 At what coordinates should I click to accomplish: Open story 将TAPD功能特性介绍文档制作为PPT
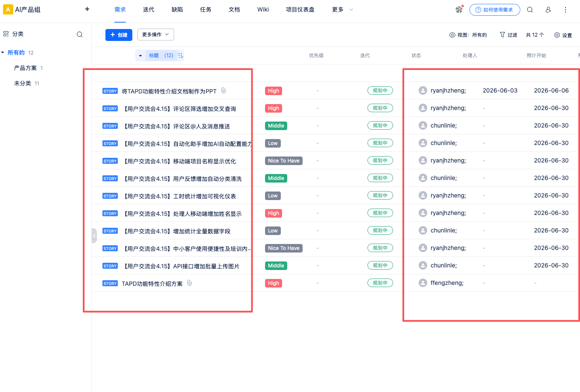tap(169, 91)
